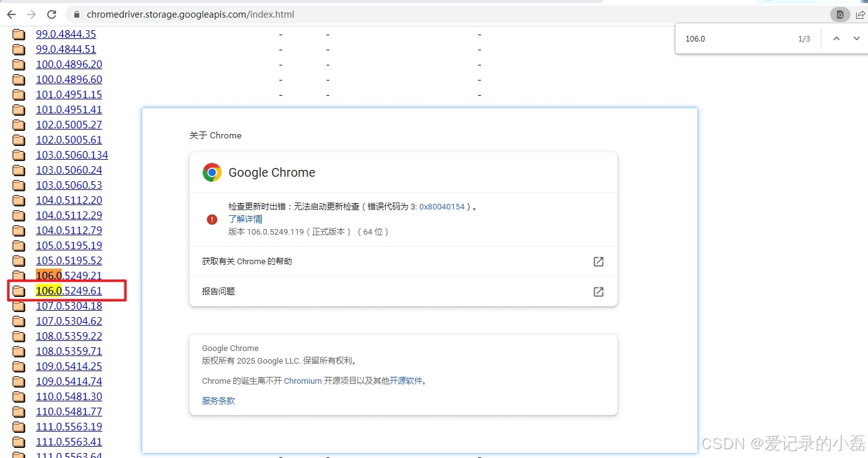This screenshot has height=458, width=868.
Task: Open the 108.0.5359.22 folder link
Action: click(x=69, y=336)
